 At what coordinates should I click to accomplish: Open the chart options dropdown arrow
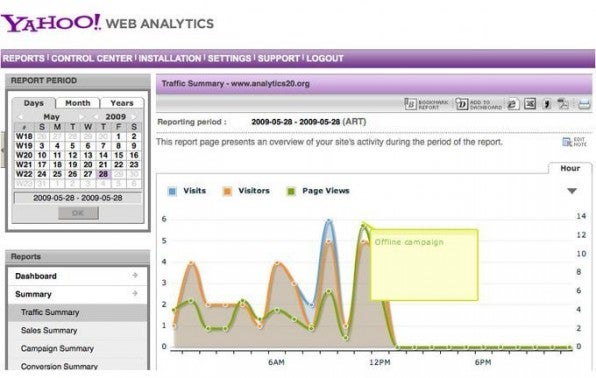point(572,191)
